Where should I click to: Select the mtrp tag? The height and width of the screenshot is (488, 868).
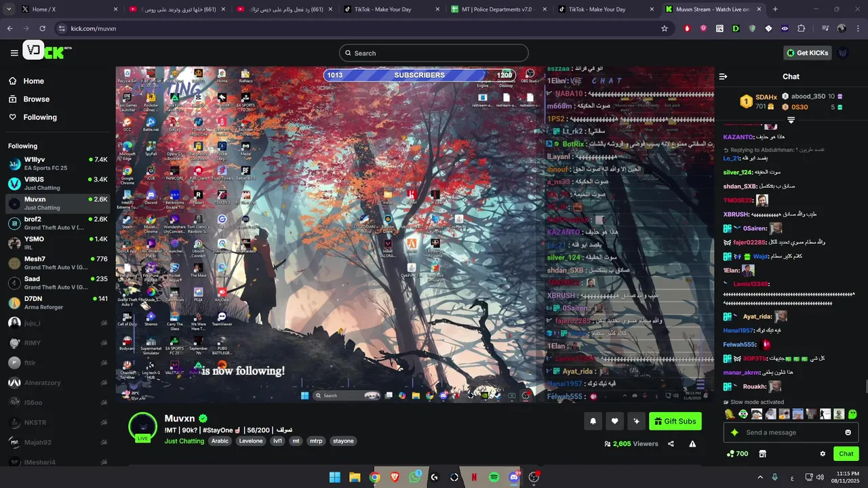(316, 441)
